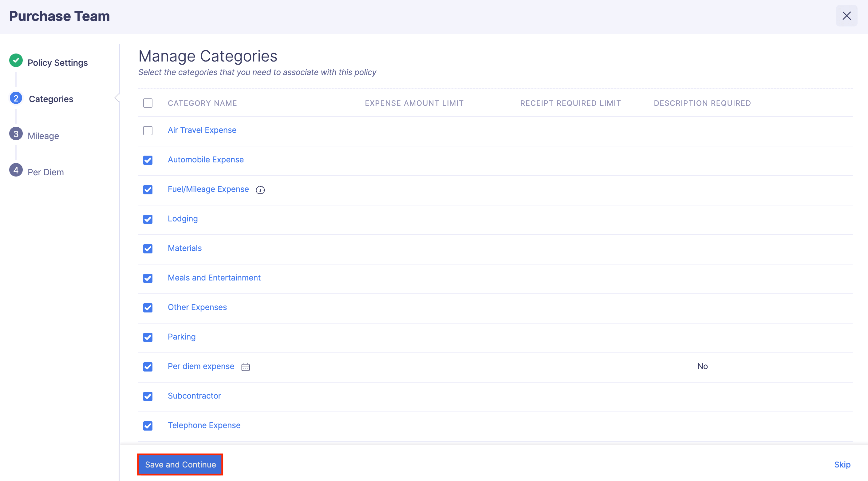Open the Telephone Expense category link

pyautogui.click(x=204, y=425)
